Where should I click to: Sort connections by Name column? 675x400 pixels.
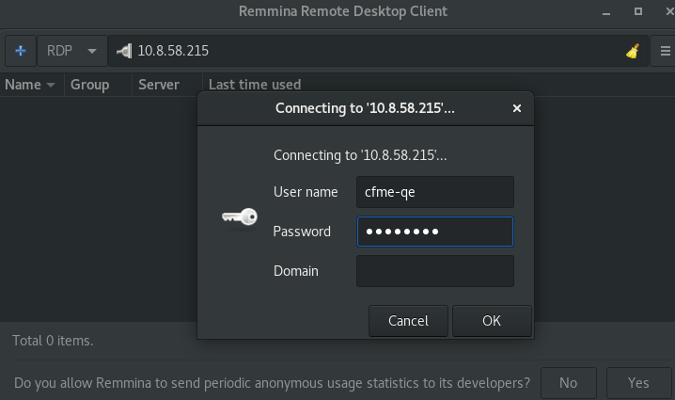[30, 85]
